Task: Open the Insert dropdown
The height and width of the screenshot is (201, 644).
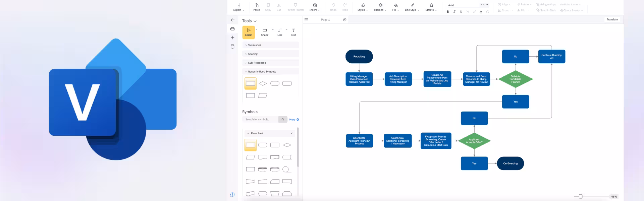Action: tap(315, 7)
